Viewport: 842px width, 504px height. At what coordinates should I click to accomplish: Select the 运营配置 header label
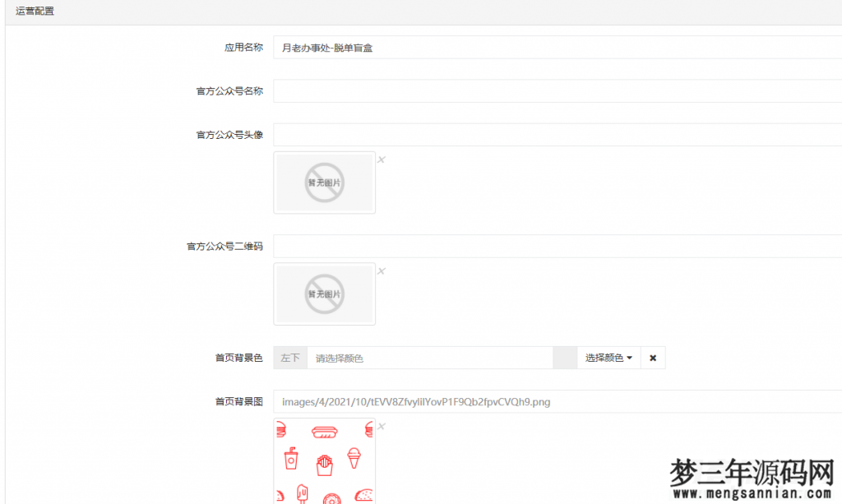coord(35,11)
